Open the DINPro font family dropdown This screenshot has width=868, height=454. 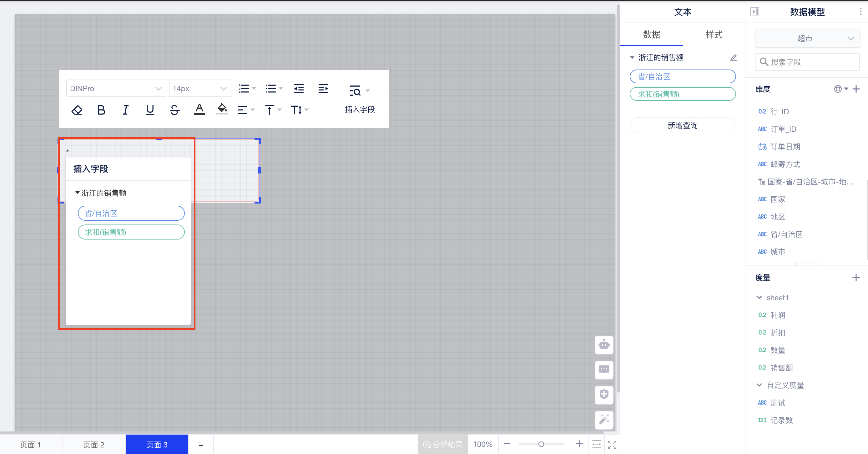(x=116, y=88)
